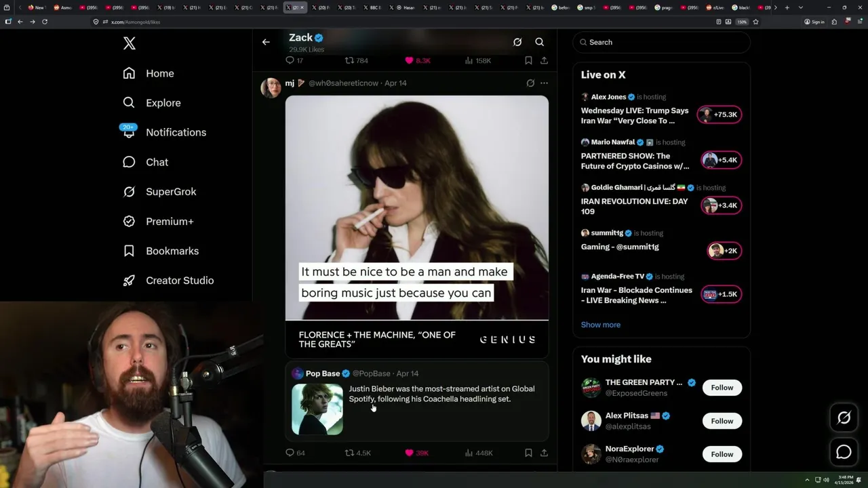The height and width of the screenshot is (488, 868).
Task: Open the floating Grok button
Action: tap(844, 418)
